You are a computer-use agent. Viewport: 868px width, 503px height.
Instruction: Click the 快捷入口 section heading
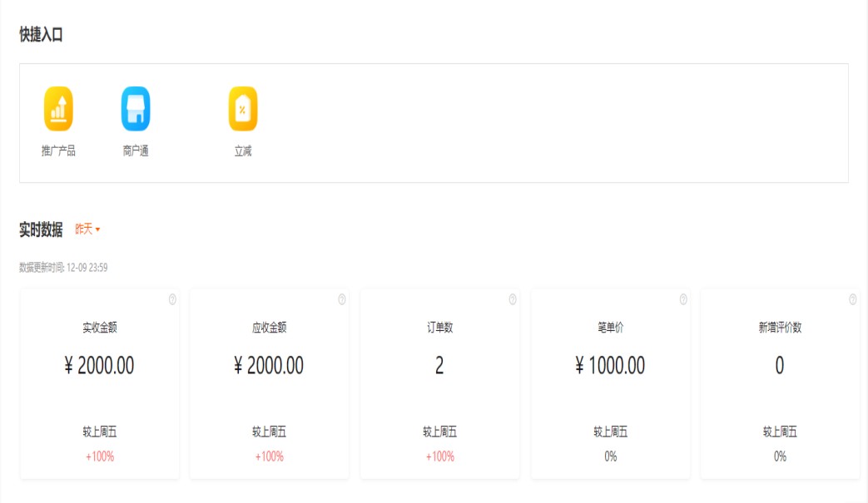[41, 35]
